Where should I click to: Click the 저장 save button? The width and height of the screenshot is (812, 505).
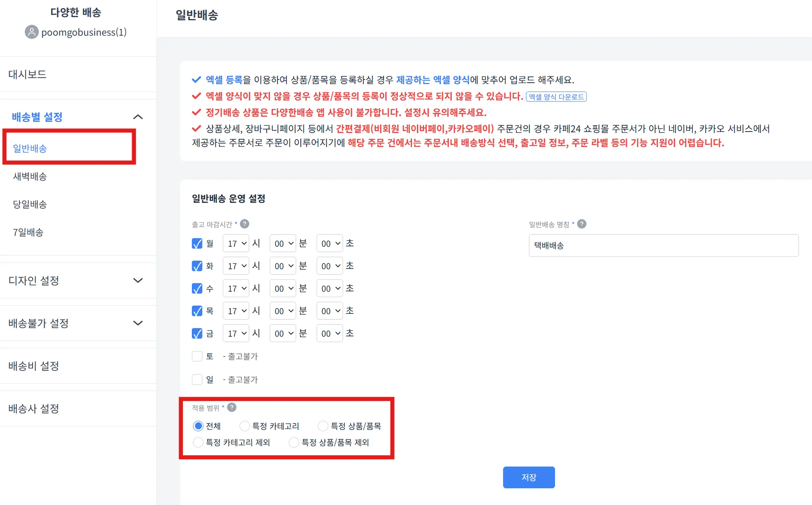(529, 477)
